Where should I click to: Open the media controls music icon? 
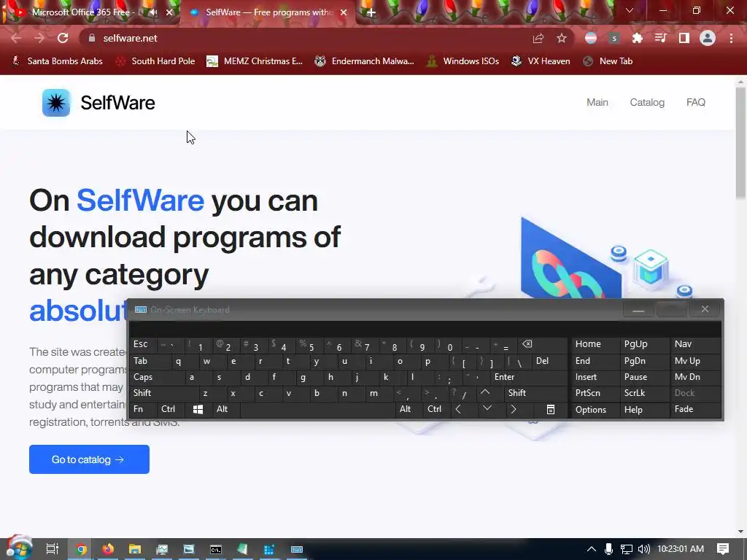click(660, 38)
